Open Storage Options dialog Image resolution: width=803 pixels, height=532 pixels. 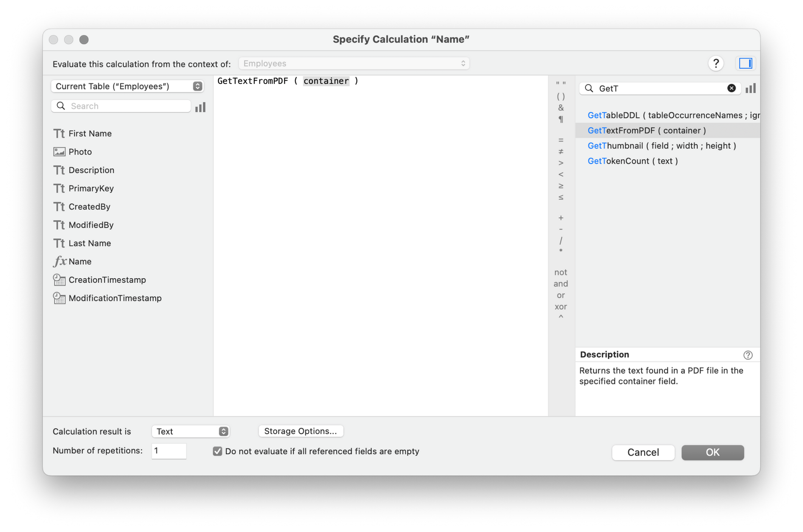pos(301,431)
